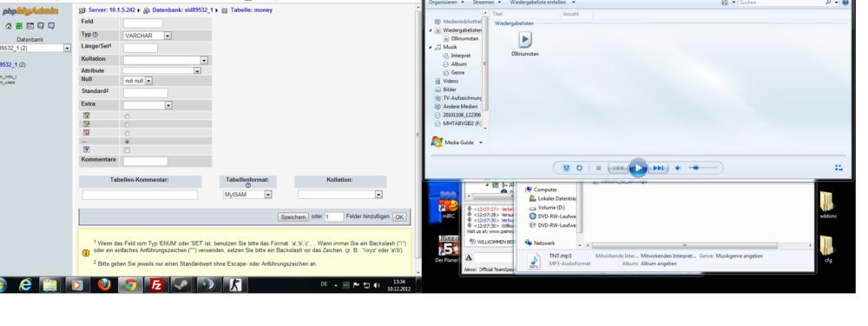This screenshot has height=326, width=868.
Task: Open the Null 'not null' dropdown
Action: (138, 81)
